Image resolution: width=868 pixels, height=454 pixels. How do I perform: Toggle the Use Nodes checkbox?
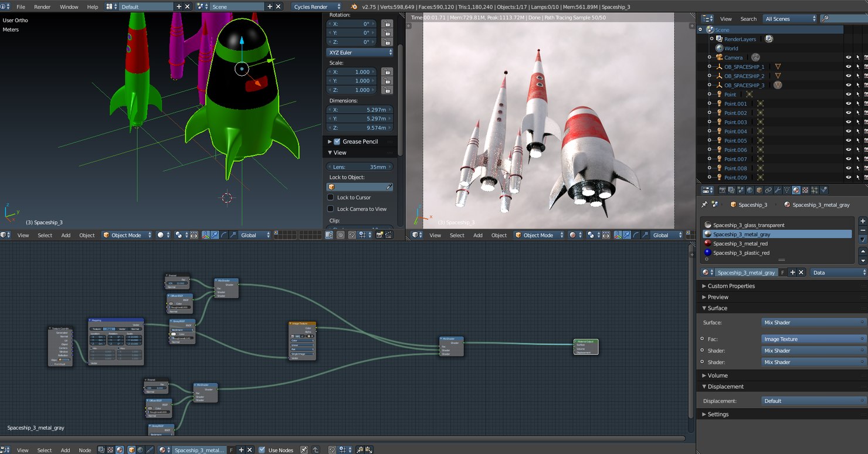click(262, 450)
